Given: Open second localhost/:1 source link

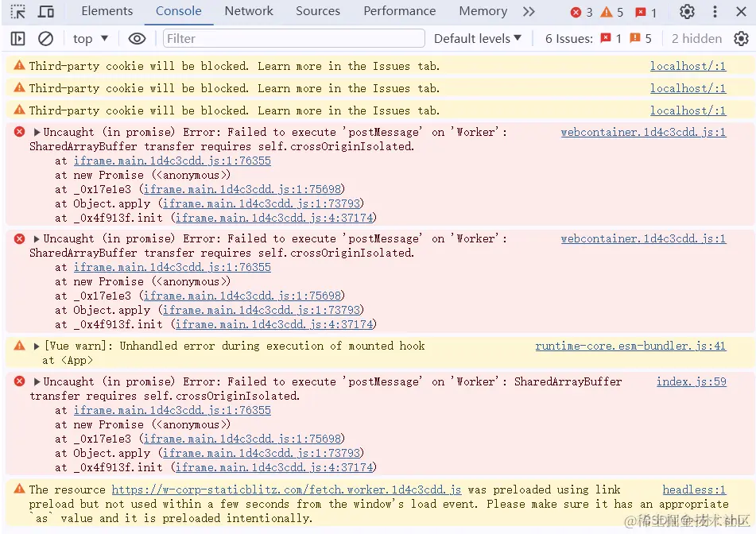Looking at the screenshot, I should [688, 88].
